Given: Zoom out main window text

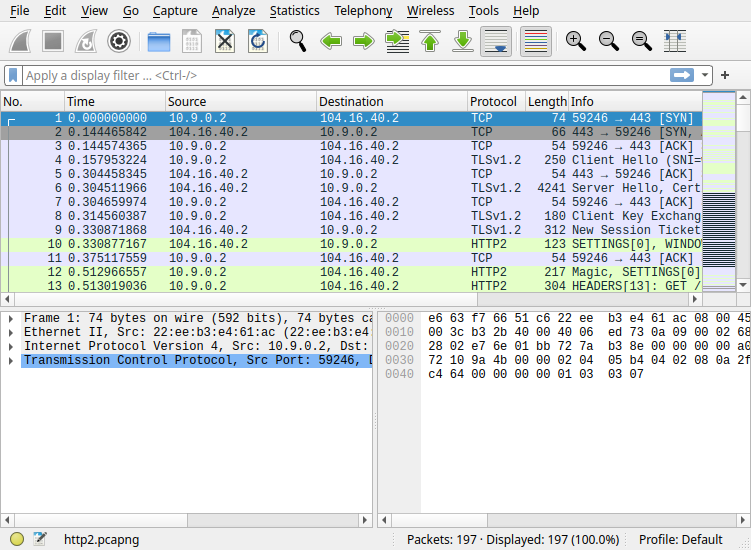Looking at the screenshot, I should [609, 41].
